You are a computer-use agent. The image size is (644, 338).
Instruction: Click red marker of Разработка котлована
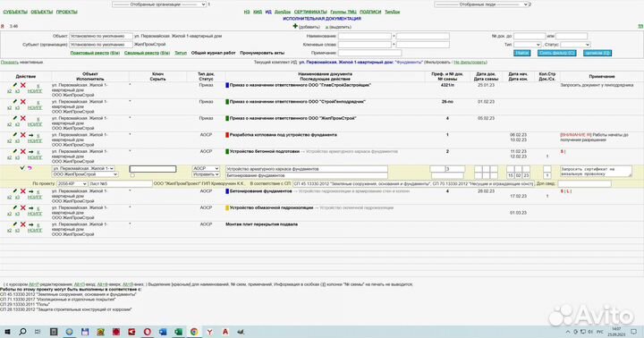227,135
